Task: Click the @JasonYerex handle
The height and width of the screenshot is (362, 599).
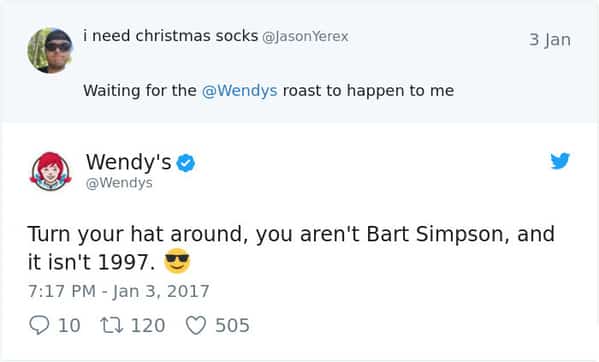Action: coord(305,37)
